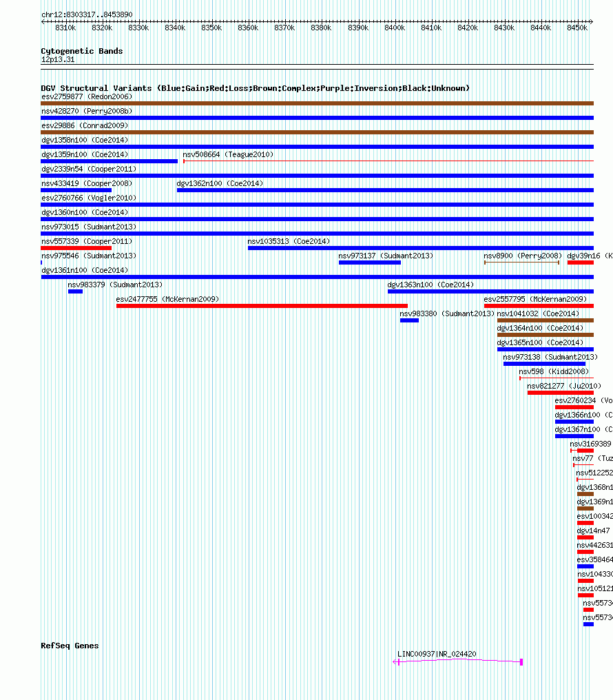Click the red bar under nsv821277
613x700 pixels.
click(x=561, y=393)
